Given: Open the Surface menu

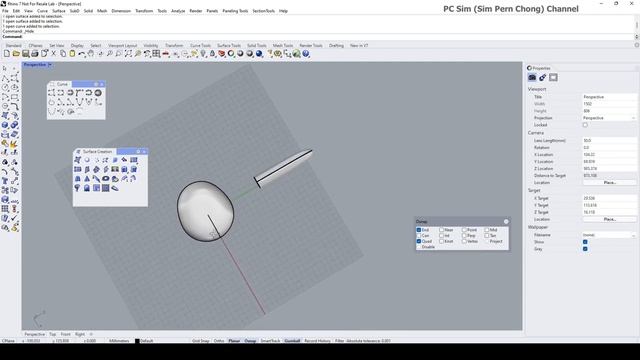Looking at the screenshot, I should pyautogui.click(x=58, y=11).
